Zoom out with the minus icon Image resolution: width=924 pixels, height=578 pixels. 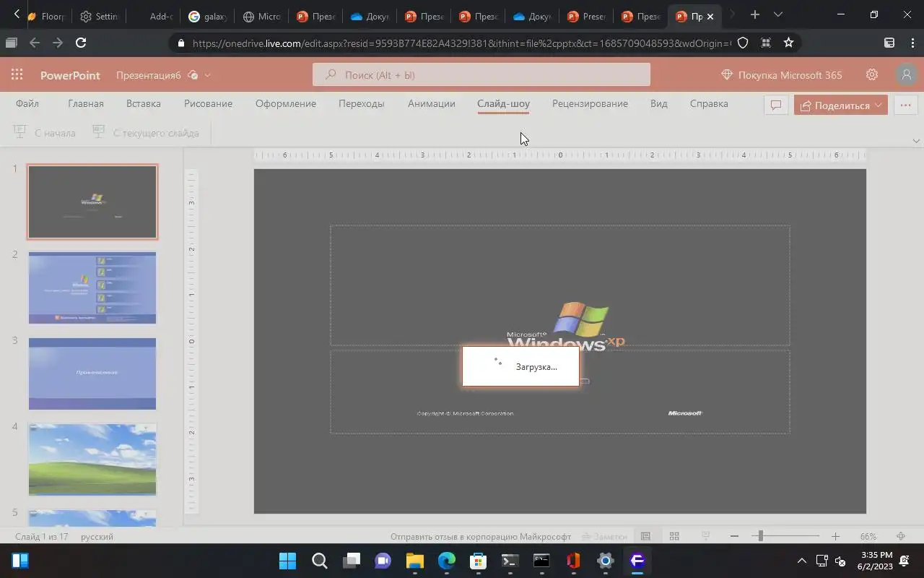(x=734, y=536)
